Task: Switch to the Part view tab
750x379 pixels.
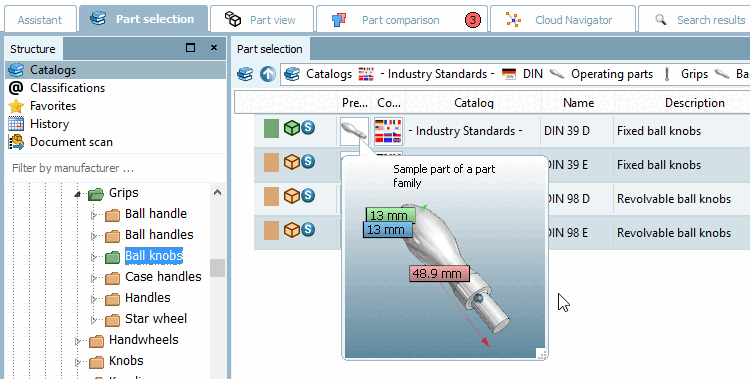Action: 262,20
